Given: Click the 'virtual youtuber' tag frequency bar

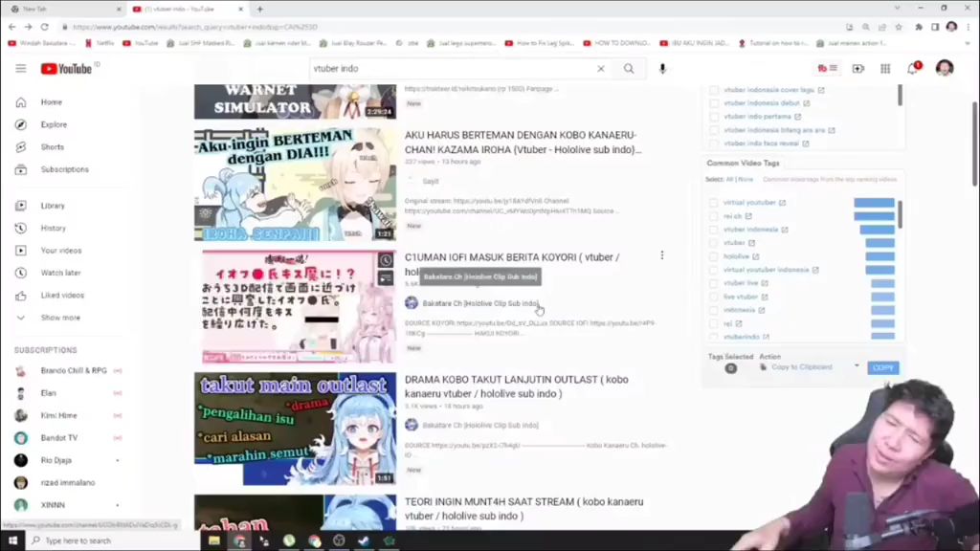Looking at the screenshot, I should click(x=874, y=203).
